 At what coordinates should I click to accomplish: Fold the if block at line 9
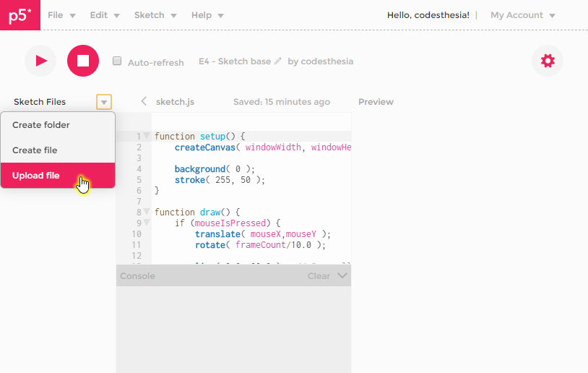point(147,222)
